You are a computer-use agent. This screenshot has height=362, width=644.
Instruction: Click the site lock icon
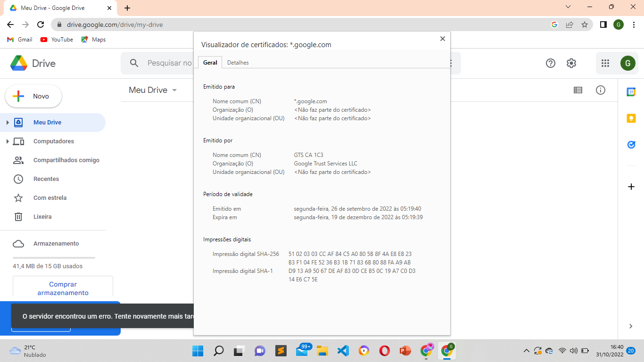point(59,25)
